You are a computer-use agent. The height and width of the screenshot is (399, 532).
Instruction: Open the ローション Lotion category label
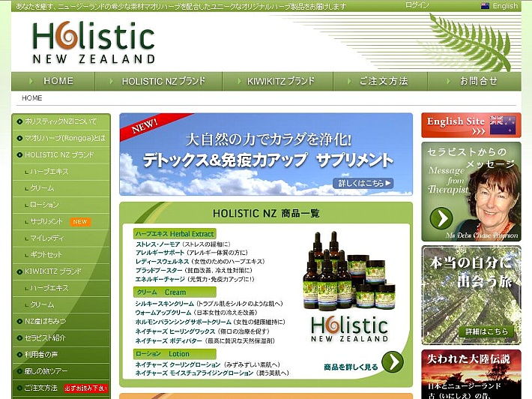click(175, 354)
